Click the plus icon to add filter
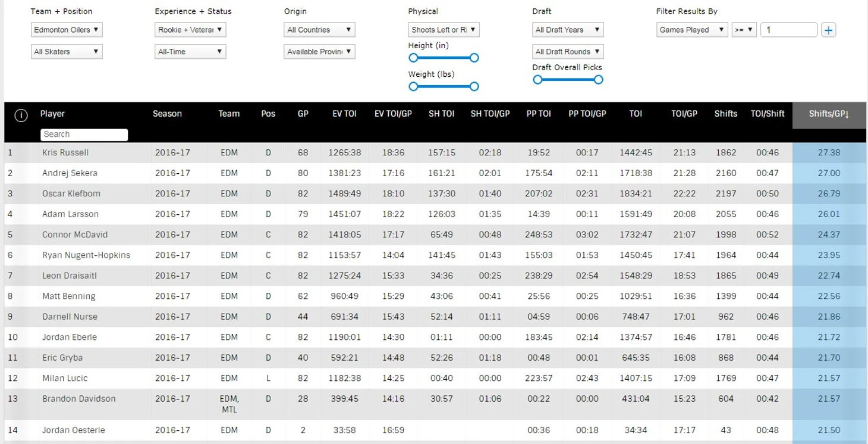 pos(828,30)
